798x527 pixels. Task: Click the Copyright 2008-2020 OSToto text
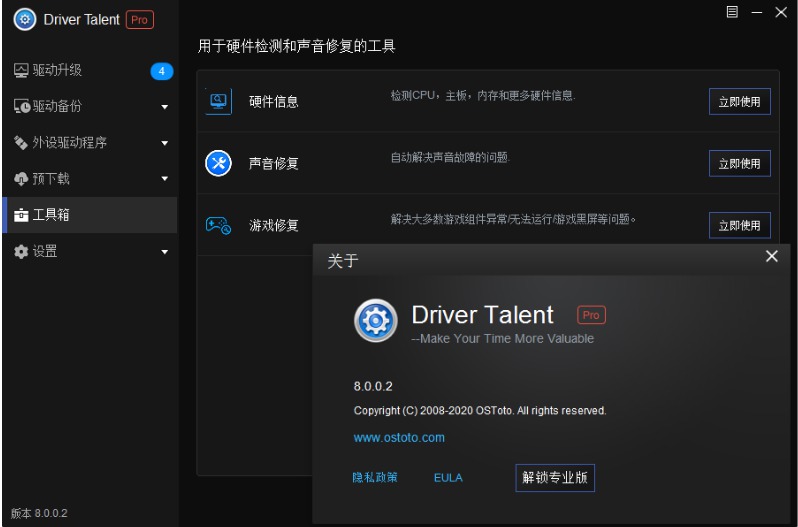480,411
